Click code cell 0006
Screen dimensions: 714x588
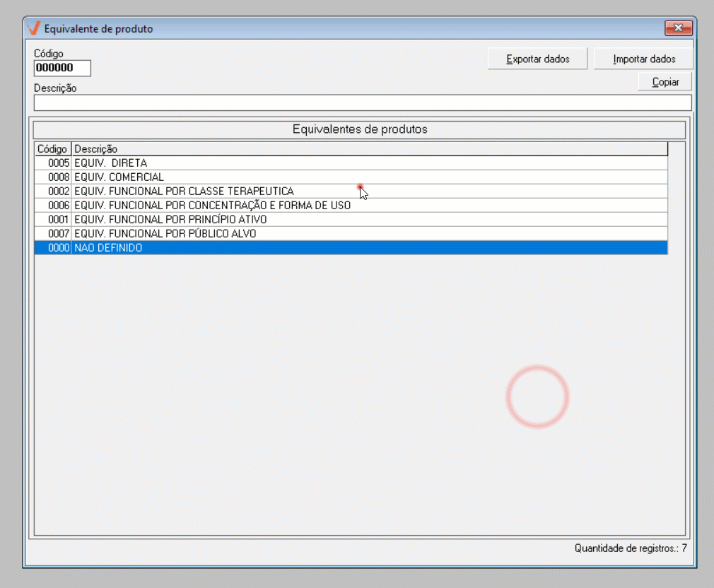(x=53, y=205)
